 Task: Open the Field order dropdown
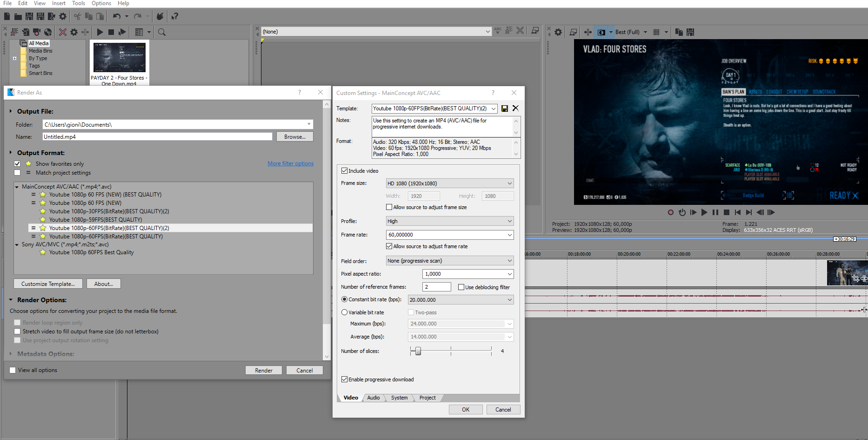(510, 261)
